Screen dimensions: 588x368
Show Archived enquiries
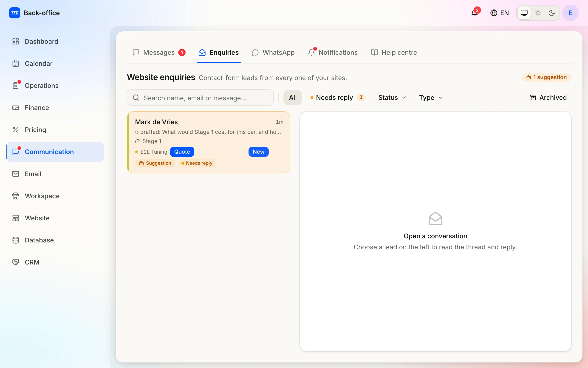548,98
